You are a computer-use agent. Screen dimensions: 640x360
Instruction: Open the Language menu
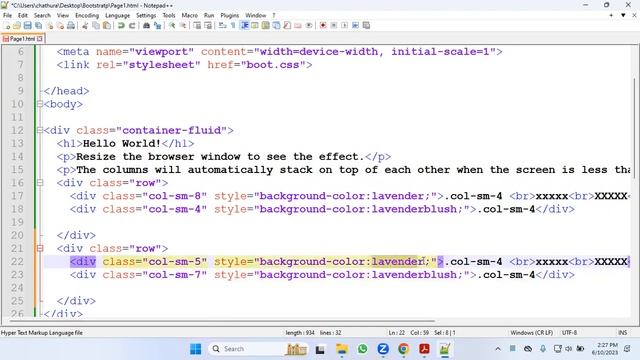coord(118,15)
